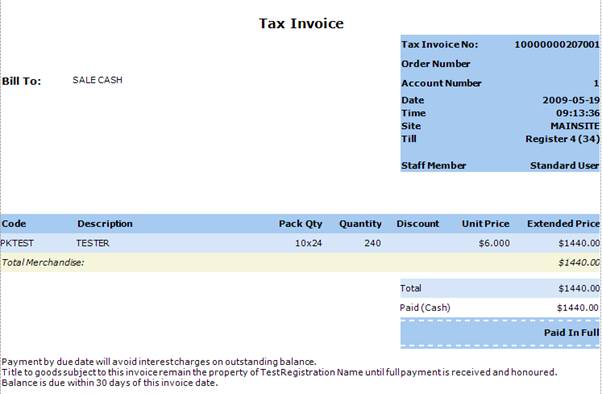Click the Paid (Cash) label
602x394 pixels.
pyautogui.click(x=425, y=308)
